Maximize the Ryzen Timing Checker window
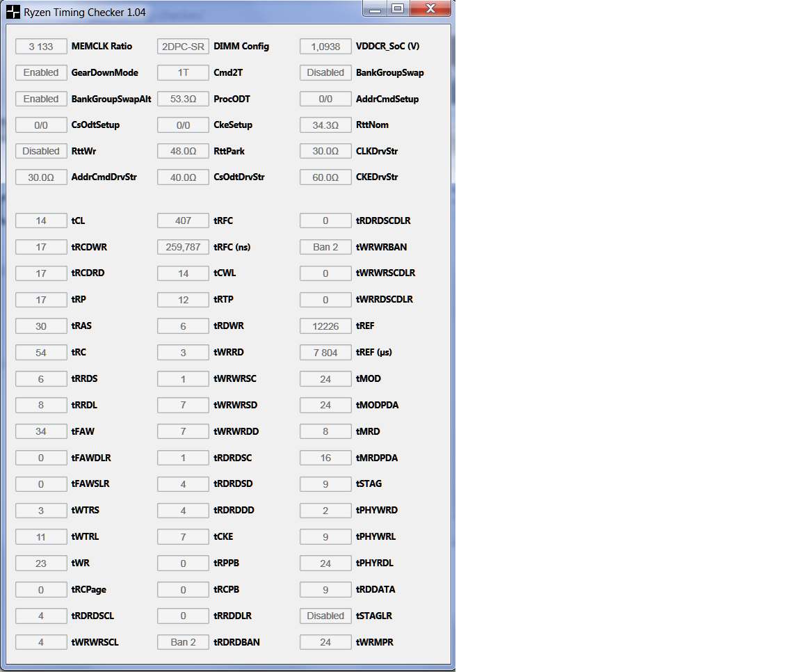801x672 pixels. coord(398,8)
